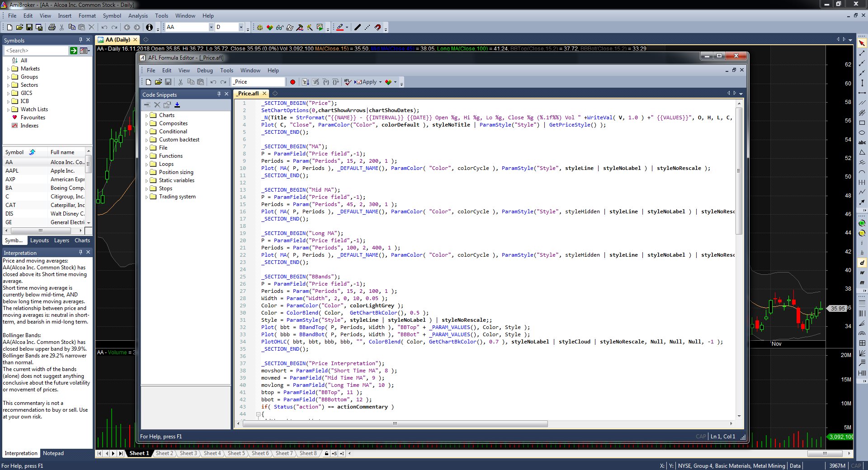Toggle pin on the Symbols panel

[80, 40]
